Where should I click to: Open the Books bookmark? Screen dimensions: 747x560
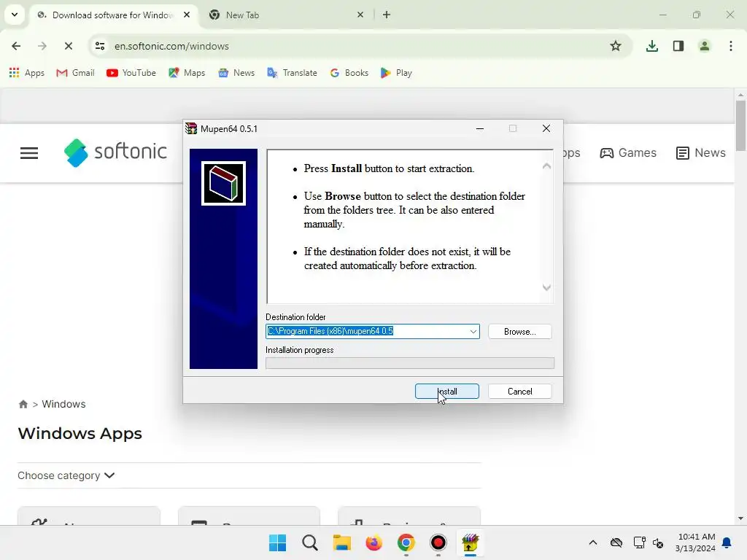tap(349, 73)
